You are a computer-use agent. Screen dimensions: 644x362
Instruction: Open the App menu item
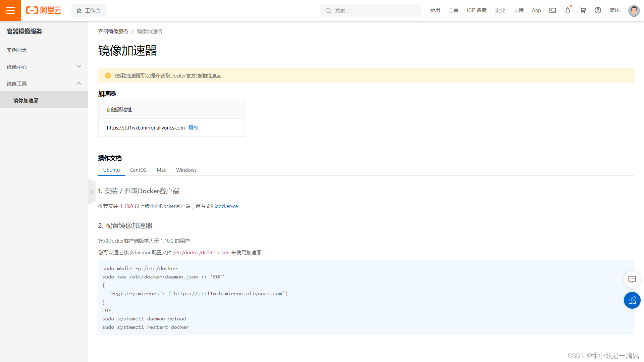[536, 10]
